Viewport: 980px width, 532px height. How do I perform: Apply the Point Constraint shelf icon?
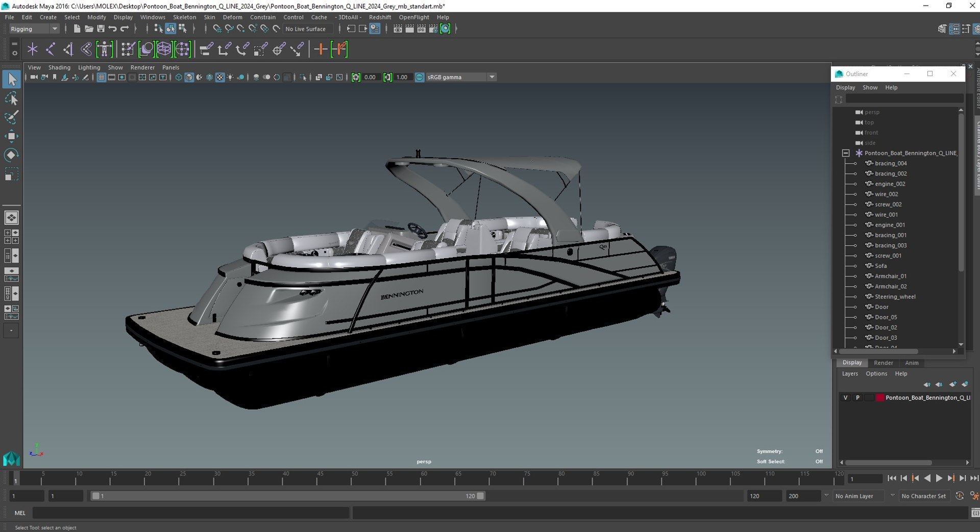coord(224,49)
